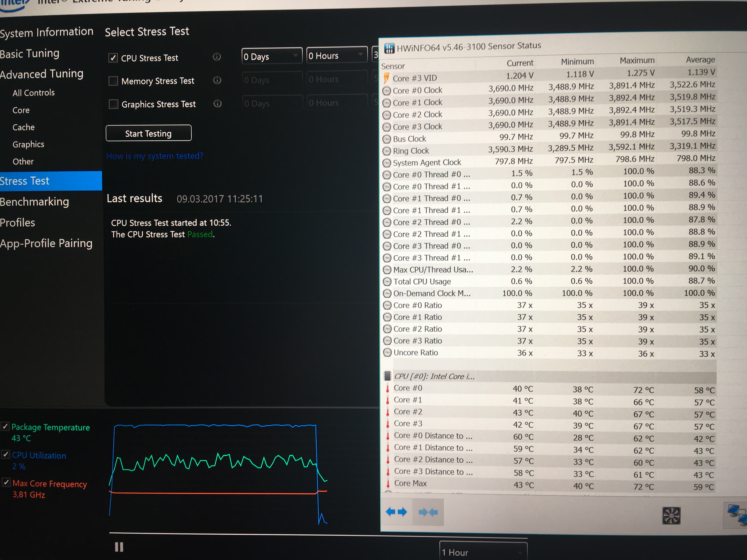Click the Minimum column header
This screenshot has height=560, width=747.
coord(577,62)
